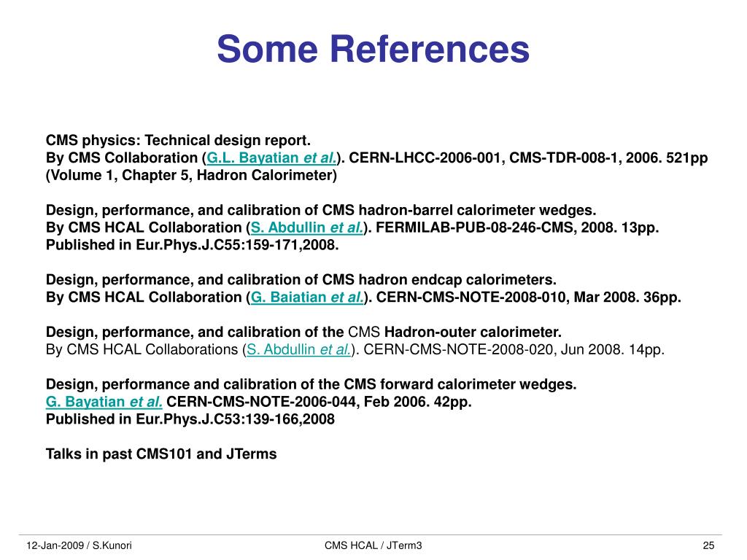Click the slide number 25
The height and width of the screenshot is (560, 747).
coord(708,545)
